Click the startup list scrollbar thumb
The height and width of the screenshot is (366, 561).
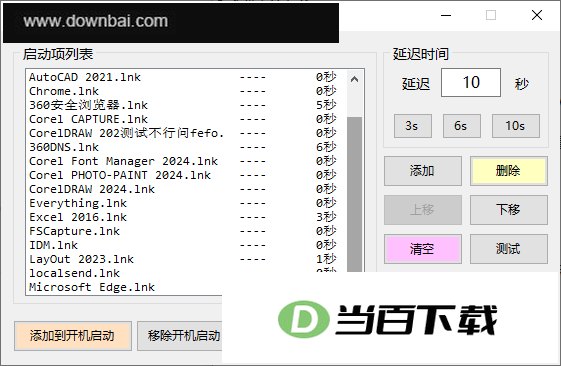355,194
